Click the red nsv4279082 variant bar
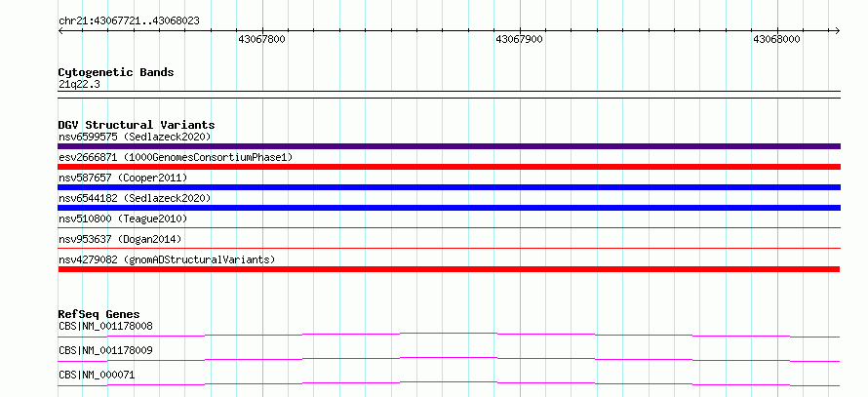Viewport: 868px width, 397px height. [449, 269]
